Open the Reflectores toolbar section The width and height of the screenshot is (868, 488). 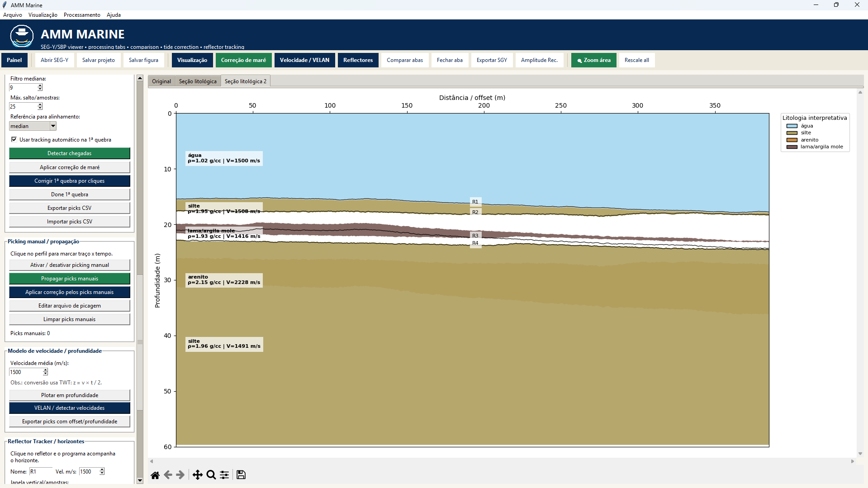358,60
